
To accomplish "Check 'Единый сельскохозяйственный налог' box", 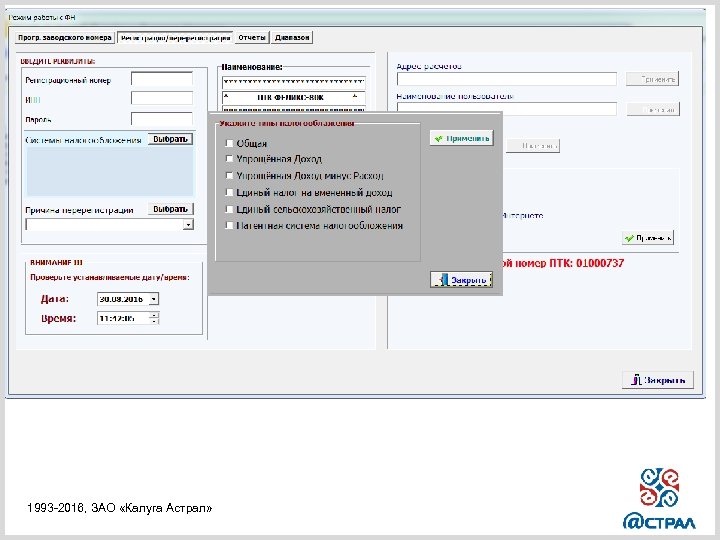I will pyautogui.click(x=229, y=209).
